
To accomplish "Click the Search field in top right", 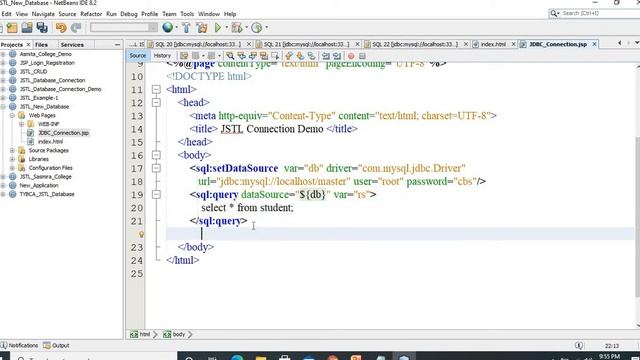I will [x=600, y=13].
